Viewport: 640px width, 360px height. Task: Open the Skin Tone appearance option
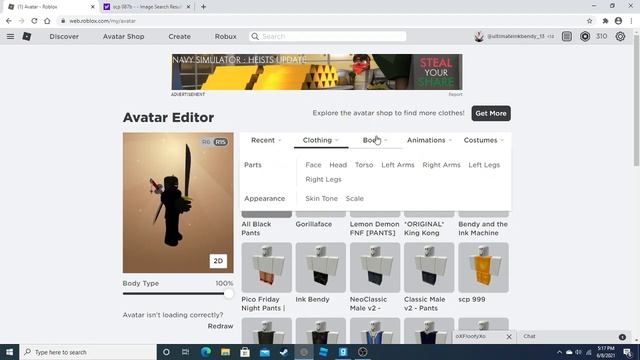[322, 198]
